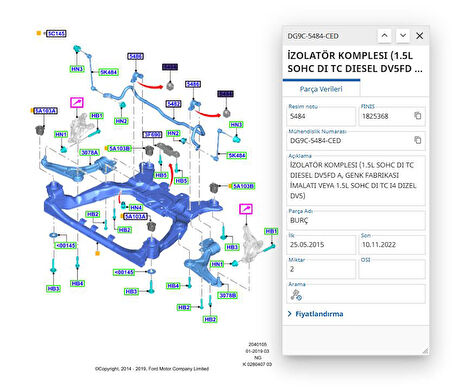Go to next part with down chevron
This screenshot has height=389, width=452.
point(403,35)
